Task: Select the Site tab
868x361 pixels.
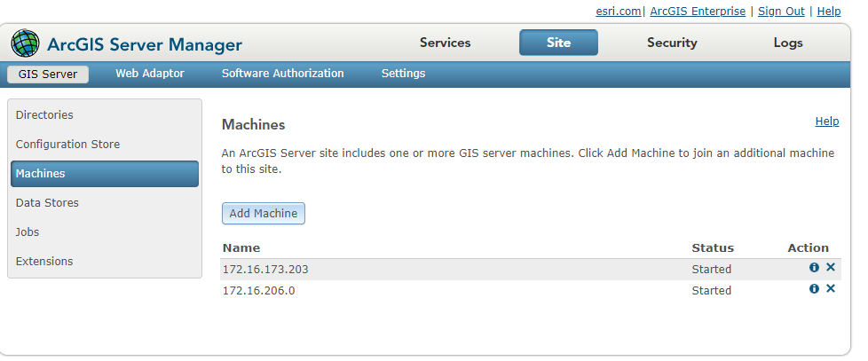Action: (x=558, y=43)
